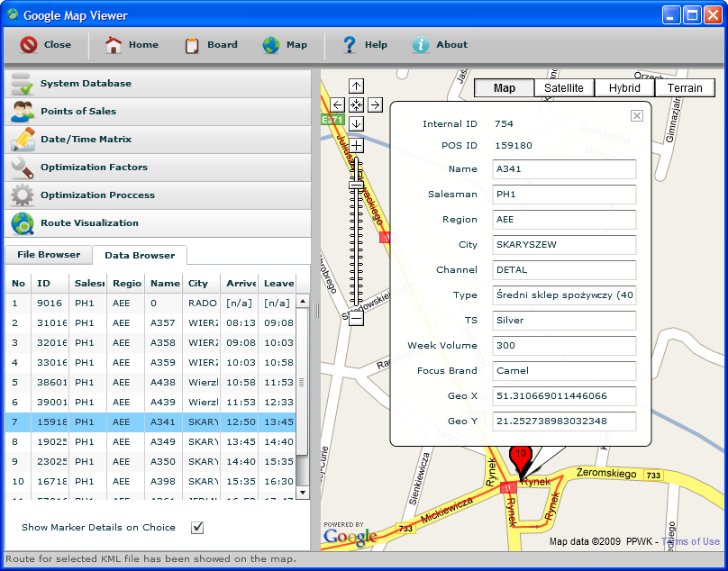The height and width of the screenshot is (571, 728).
Task: Click the red Close toolbar icon
Action: point(29,45)
